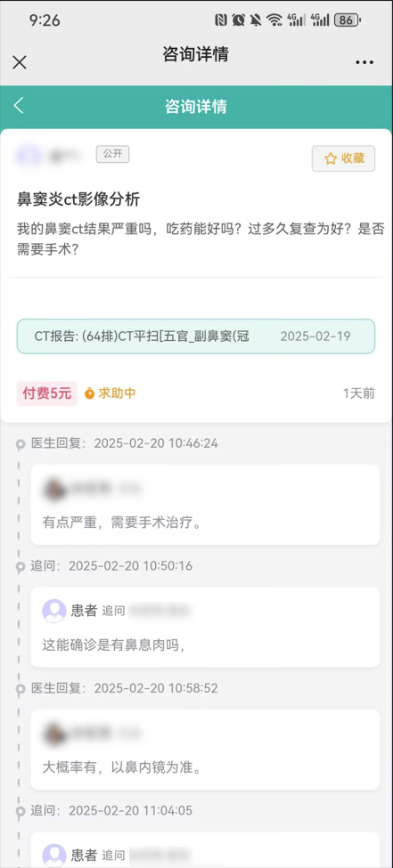The height and width of the screenshot is (868, 393).
Task: Open the three-dots more menu
Action: point(364,62)
